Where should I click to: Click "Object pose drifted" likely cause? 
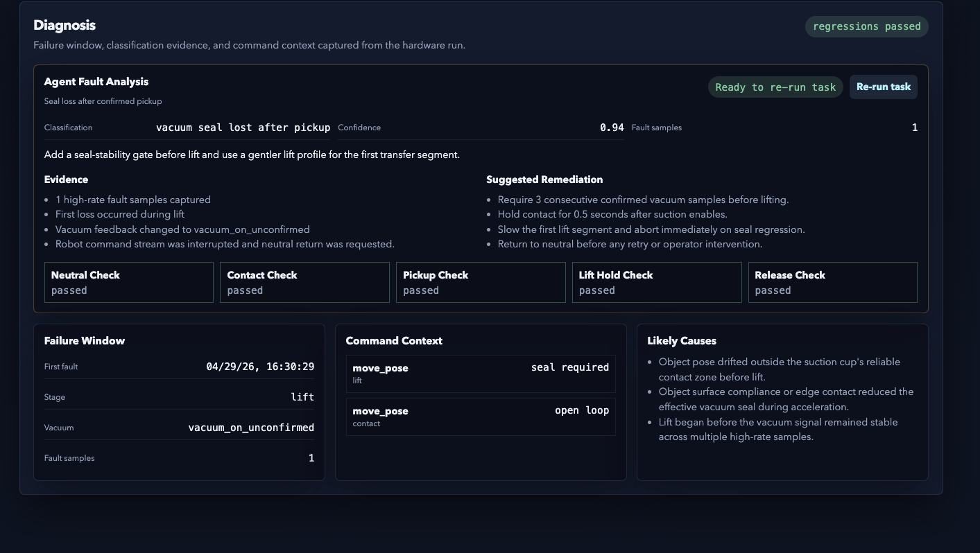tap(780, 369)
